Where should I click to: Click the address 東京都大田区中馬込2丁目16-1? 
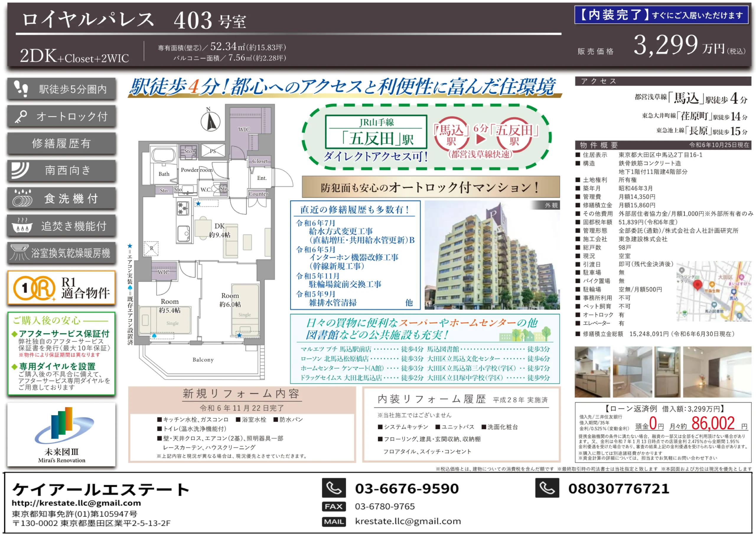tap(660, 155)
